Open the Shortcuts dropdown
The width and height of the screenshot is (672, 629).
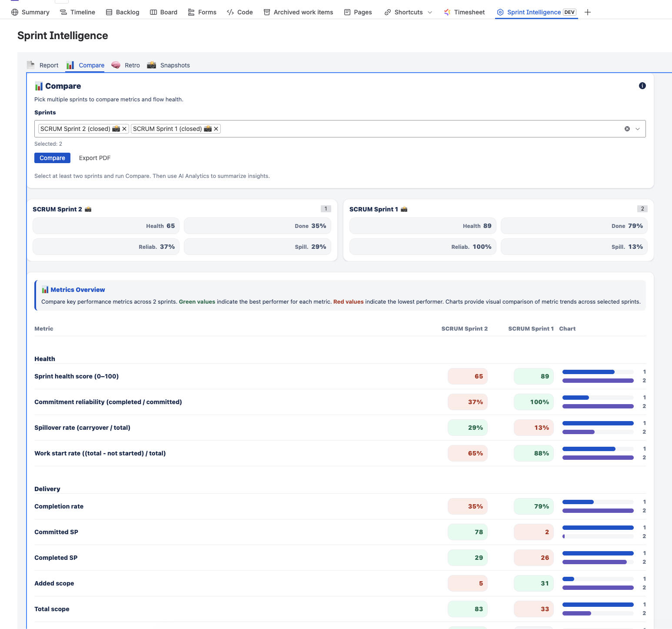(x=429, y=12)
